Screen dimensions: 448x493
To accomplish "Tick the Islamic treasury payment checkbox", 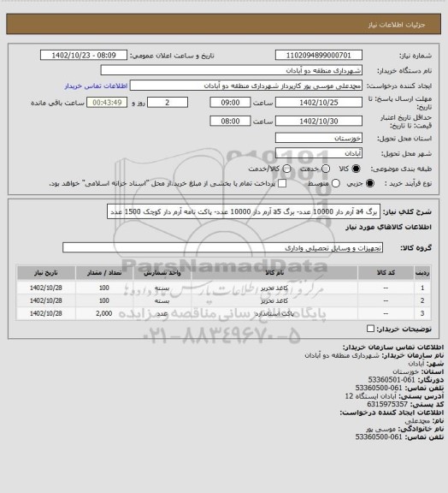I will pyautogui.click(x=282, y=183).
